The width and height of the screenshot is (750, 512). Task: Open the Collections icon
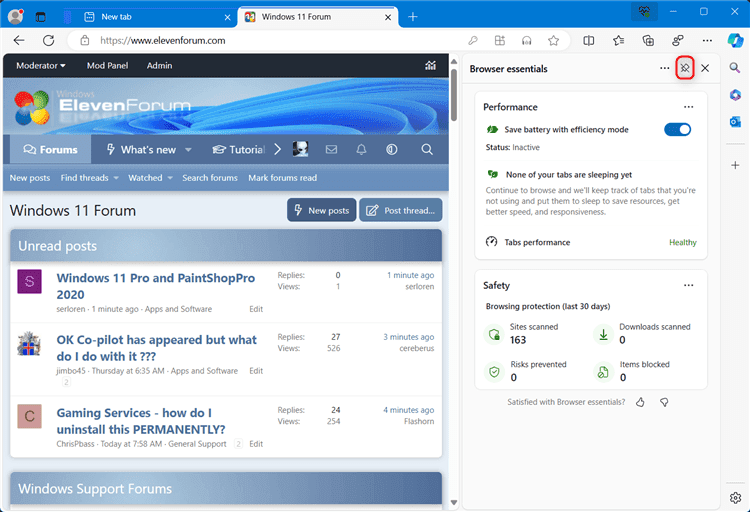point(648,41)
